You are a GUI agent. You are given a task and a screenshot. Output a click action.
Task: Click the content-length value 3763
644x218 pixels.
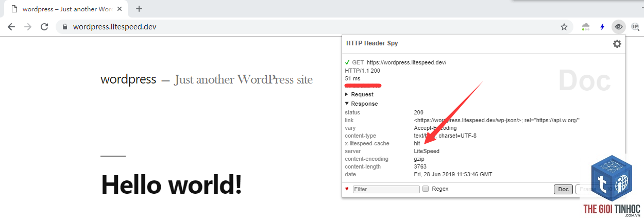click(420, 166)
